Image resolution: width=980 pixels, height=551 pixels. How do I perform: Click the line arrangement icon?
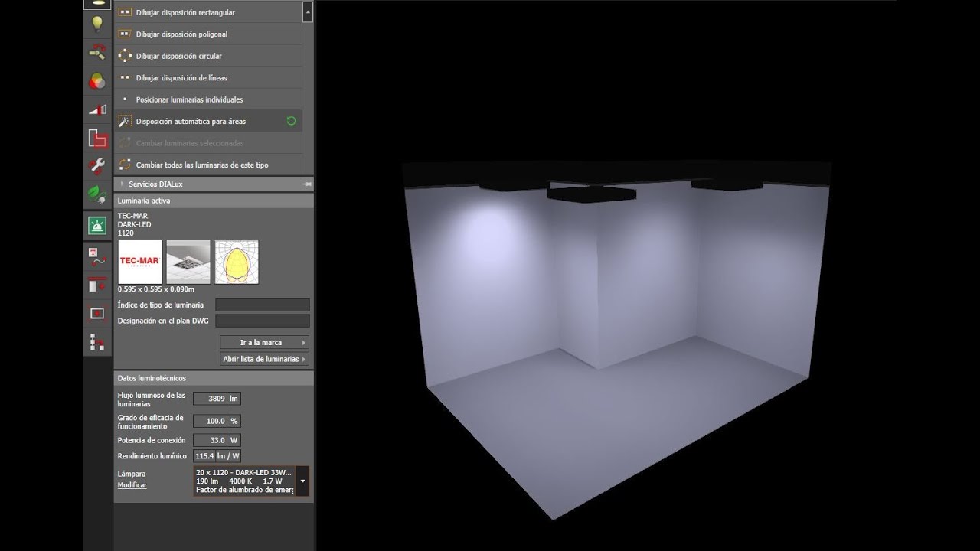coord(125,78)
